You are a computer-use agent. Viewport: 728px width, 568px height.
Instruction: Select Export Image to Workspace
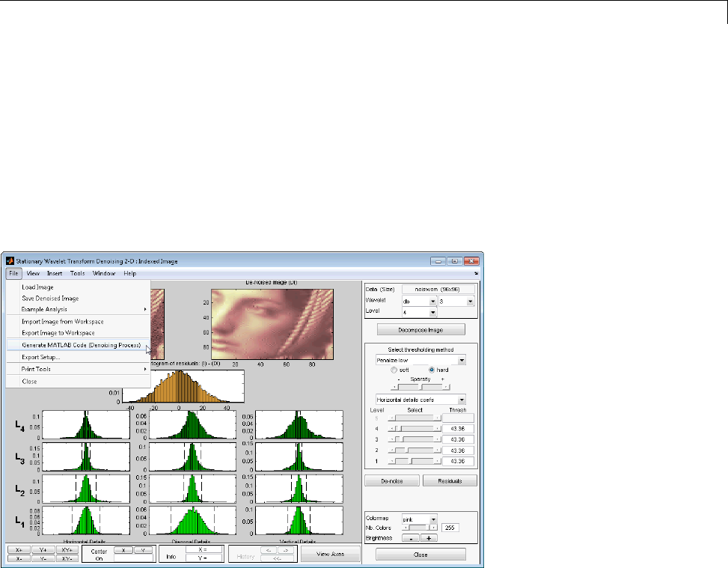pos(78,332)
